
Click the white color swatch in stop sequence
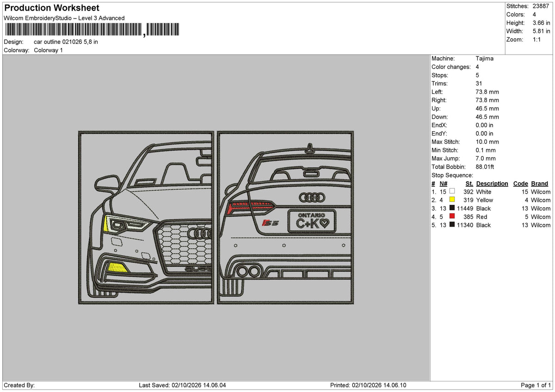[x=452, y=191]
